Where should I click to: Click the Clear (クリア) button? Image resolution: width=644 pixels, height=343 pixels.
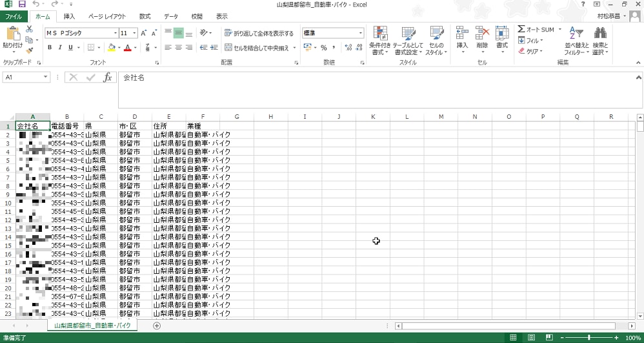click(530, 51)
